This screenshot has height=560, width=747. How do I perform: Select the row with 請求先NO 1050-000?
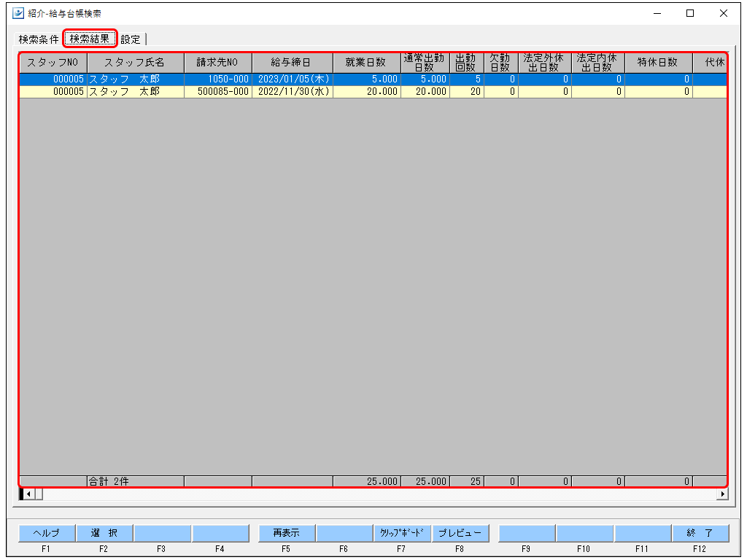[373, 79]
